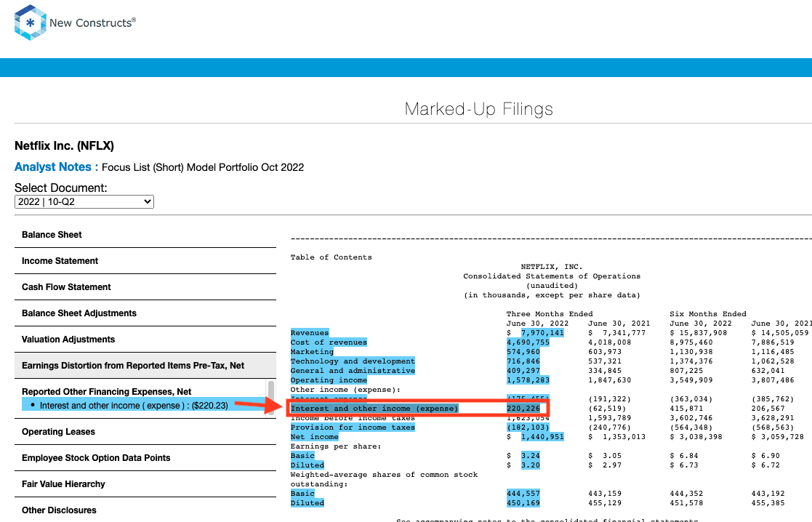The width and height of the screenshot is (812, 522).
Task: Click the Table of Contents text
Action: pyautogui.click(x=331, y=257)
